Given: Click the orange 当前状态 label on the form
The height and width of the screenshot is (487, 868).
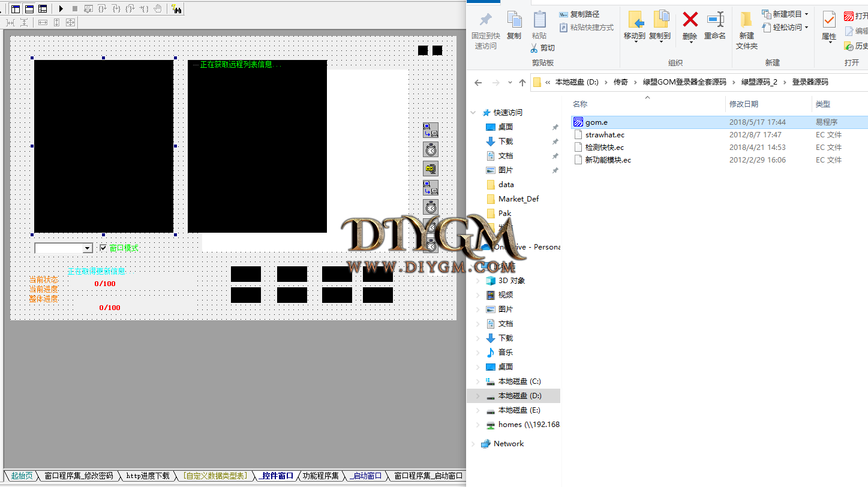Looking at the screenshot, I should tap(44, 279).
